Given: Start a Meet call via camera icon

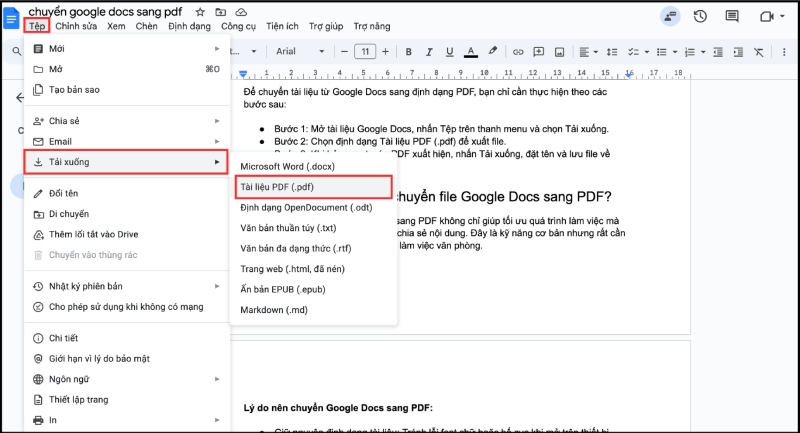Looking at the screenshot, I should pos(767,17).
